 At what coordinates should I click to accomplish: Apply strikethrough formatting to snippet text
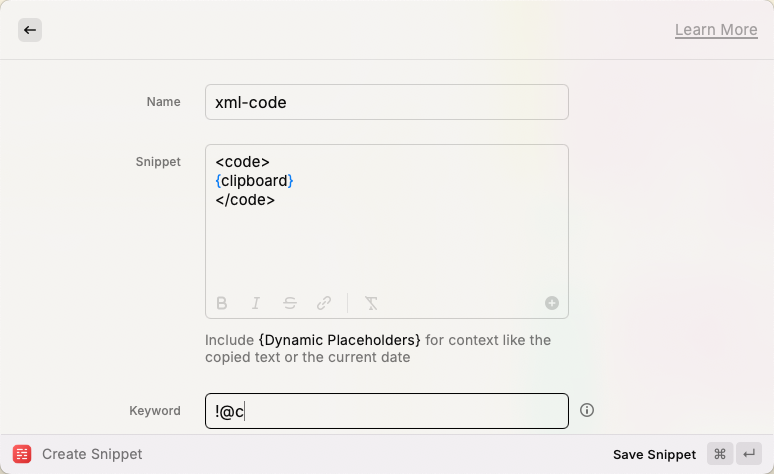[x=290, y=303]
